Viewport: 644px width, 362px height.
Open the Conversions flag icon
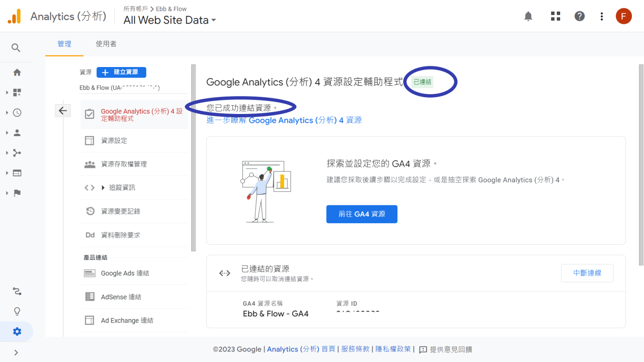pyautogui.click(x=17, y=193)
